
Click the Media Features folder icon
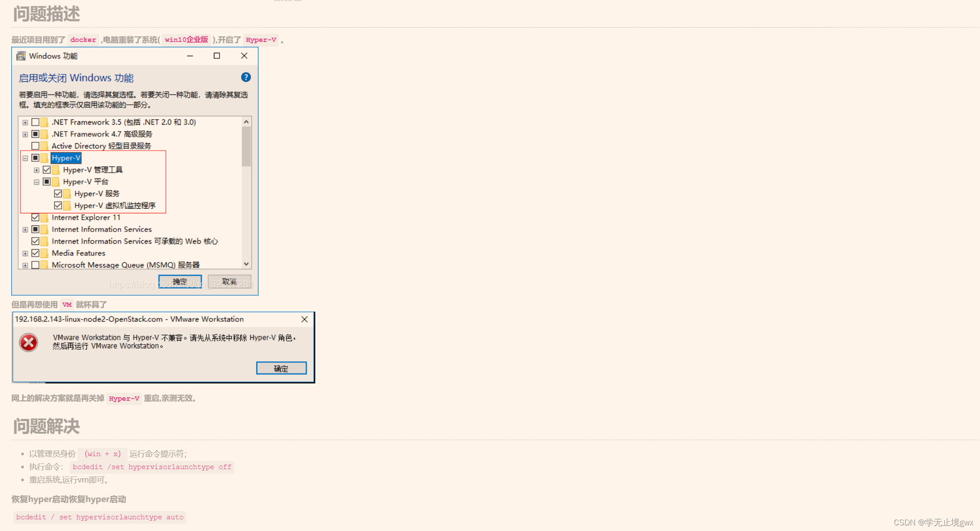point(44,253)
